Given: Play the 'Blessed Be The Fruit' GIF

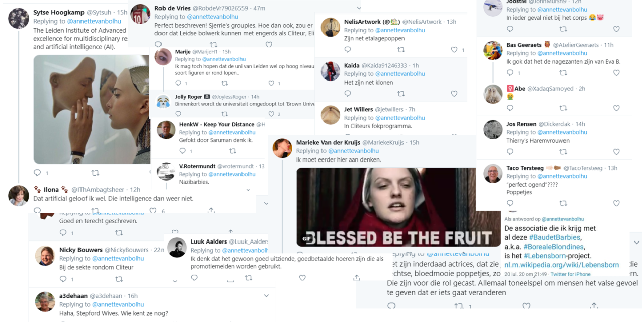Looking at the screenshot, I should (x=385, y=207).
